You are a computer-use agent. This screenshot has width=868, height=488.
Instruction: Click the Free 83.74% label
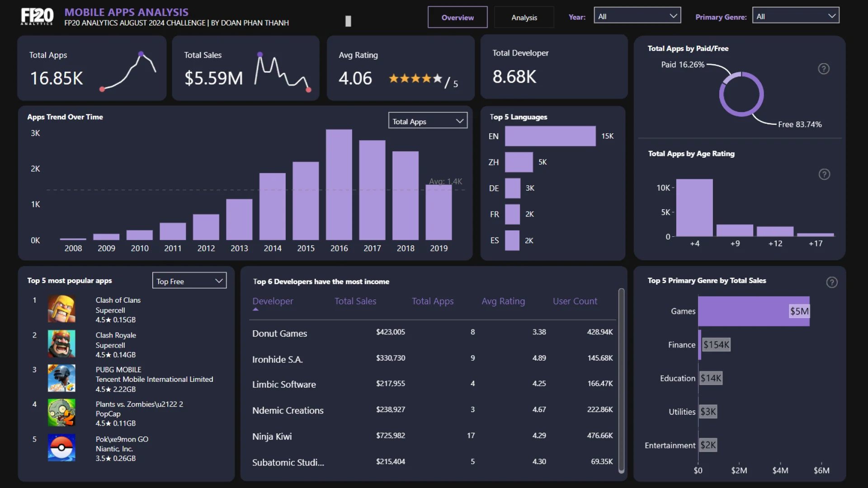(x=800, y=124)
